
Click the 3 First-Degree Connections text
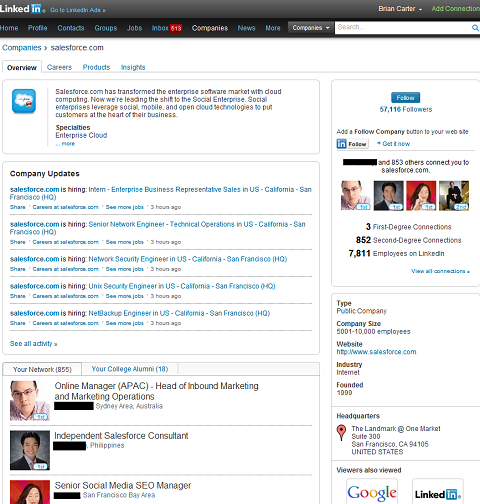[x=409, y=227]
